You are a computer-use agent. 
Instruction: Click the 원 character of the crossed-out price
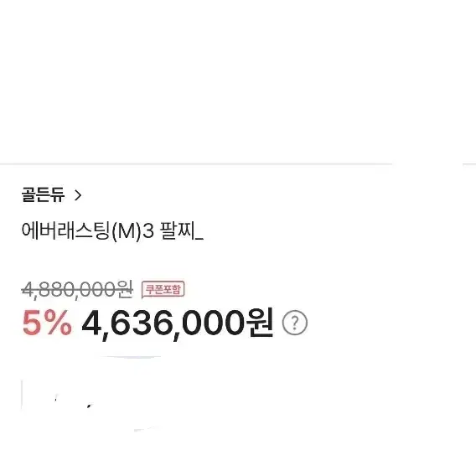pyautogui.click(x=125, y=288)
